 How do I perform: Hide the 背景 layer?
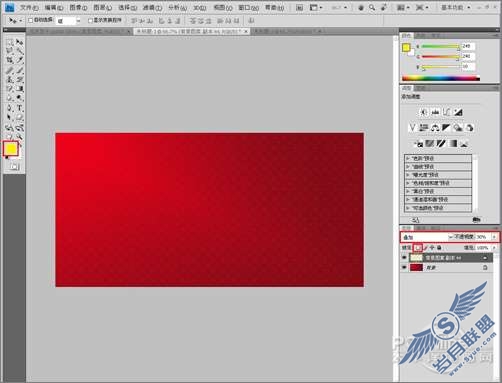tap(404, 267)
